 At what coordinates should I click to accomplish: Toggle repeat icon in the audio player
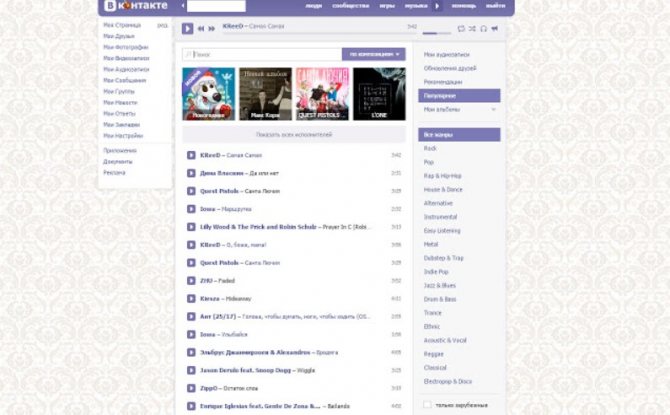pos(461,29)
